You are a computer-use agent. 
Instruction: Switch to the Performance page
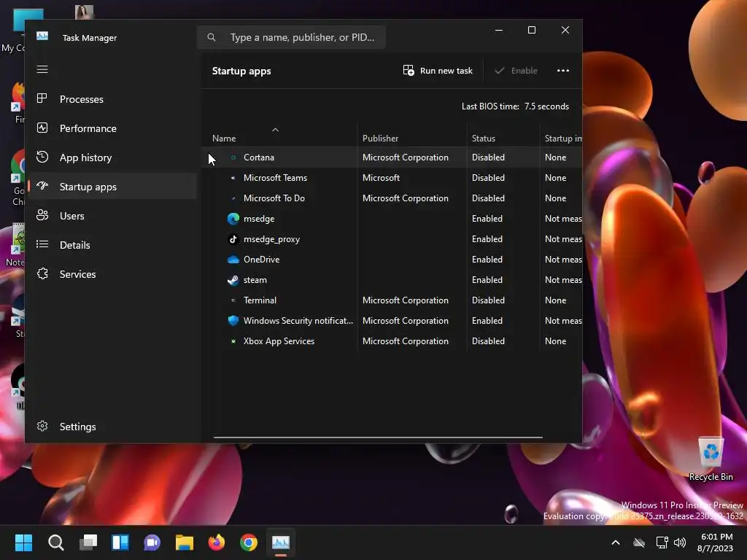click(x=113, y=128)
